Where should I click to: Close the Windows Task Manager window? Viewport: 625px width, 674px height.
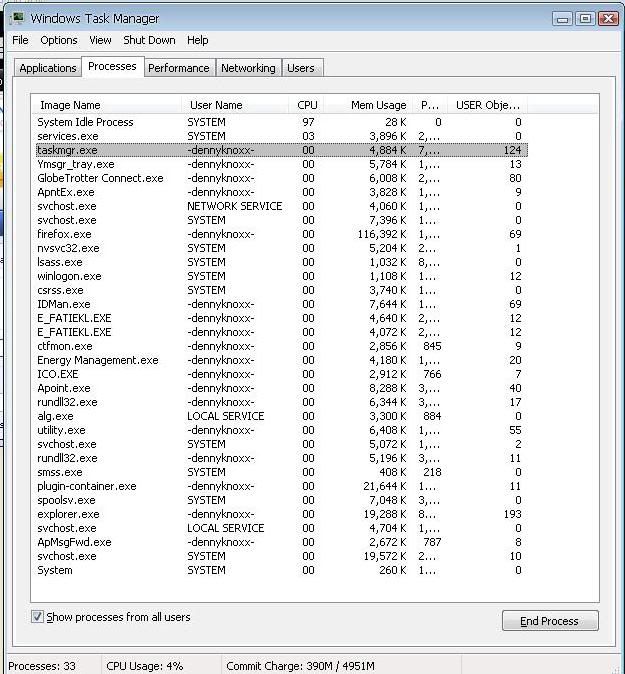608,18
